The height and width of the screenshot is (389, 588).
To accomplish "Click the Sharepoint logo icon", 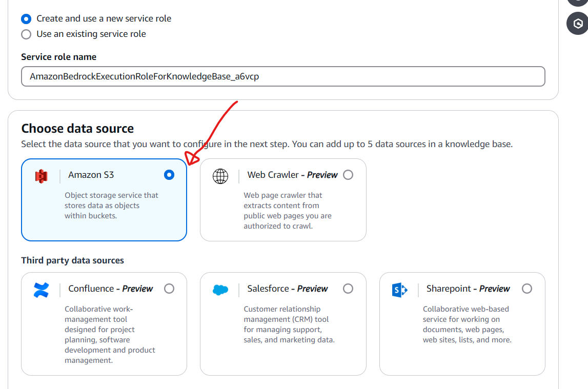I will (399, 290).
